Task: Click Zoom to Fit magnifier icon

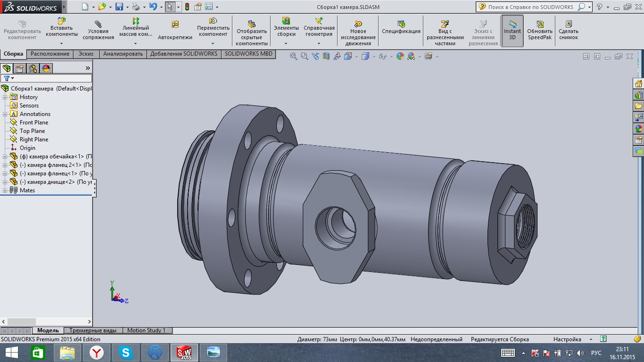Action: tap(293, 56)
